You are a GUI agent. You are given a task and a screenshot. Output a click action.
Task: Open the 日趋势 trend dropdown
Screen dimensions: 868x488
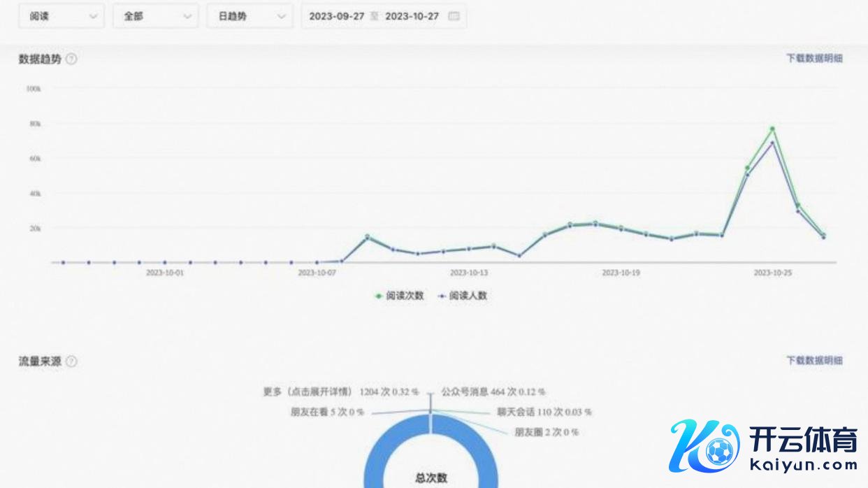tap(249, 16)
